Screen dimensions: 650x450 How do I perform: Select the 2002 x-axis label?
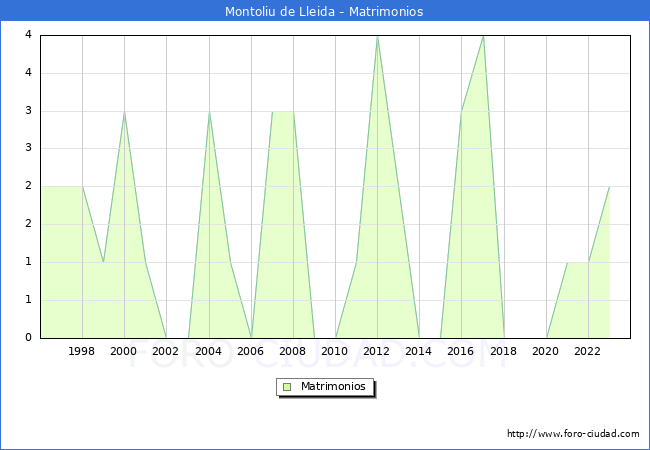click(165, 351)
